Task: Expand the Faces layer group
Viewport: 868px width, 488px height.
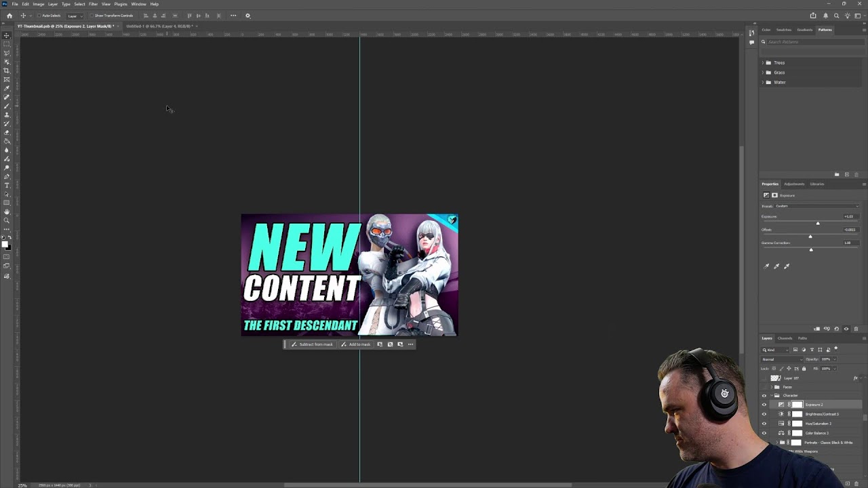Action: pos(772,387)
